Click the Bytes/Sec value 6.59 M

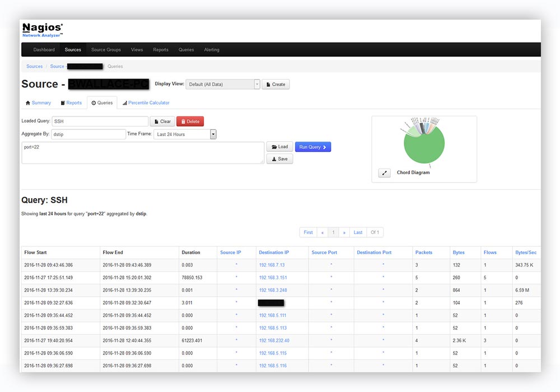522,290
